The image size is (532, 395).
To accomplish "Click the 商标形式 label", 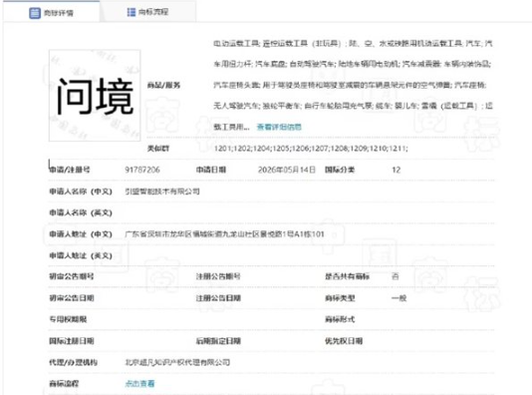I will pos(340,319).
